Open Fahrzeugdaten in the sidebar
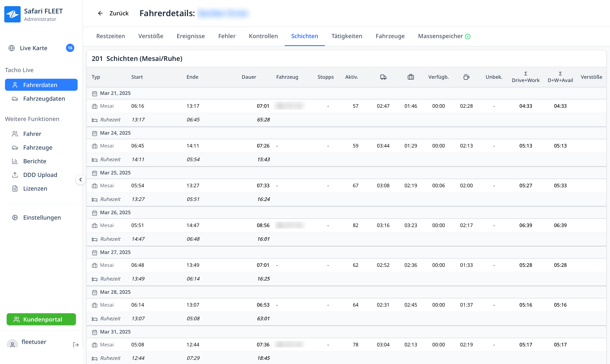The height and width of the screenshot is (364, 610). [44, 99]
